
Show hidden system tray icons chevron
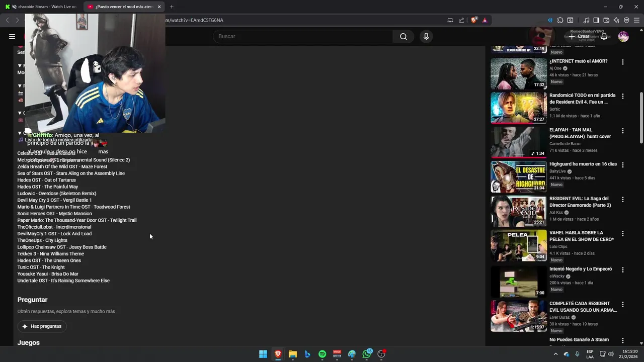555,354
